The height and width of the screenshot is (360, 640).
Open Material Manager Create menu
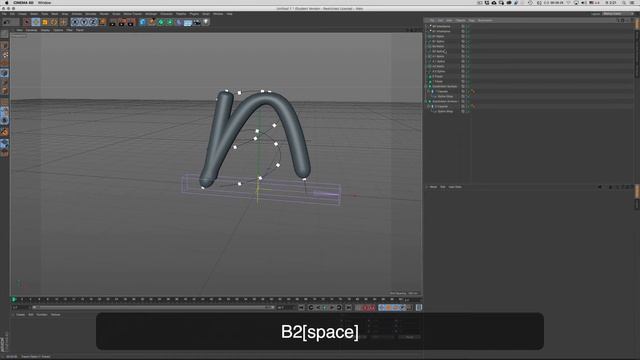tap(20, 315)
